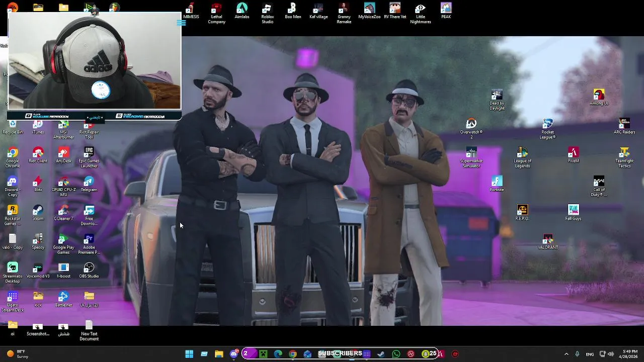
Task: Open the Streamlabs Desktop shortcut
Action: click(13, 272)
